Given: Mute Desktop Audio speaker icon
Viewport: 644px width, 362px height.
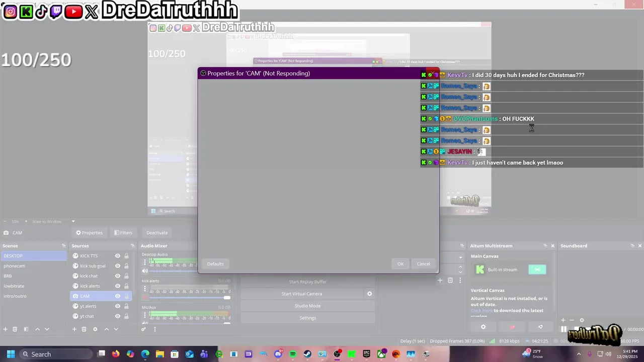Looking at the screenshot, I should 145,271.
